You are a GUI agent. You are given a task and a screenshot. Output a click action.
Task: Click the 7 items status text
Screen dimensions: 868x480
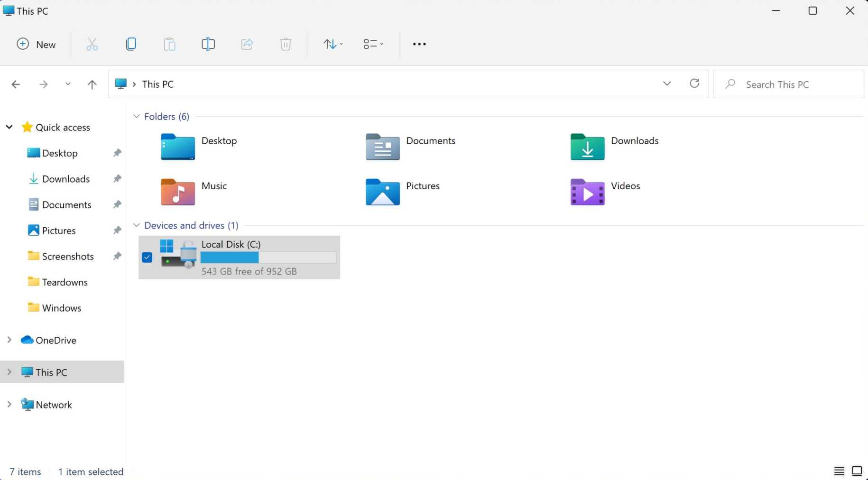coord(26,472)
